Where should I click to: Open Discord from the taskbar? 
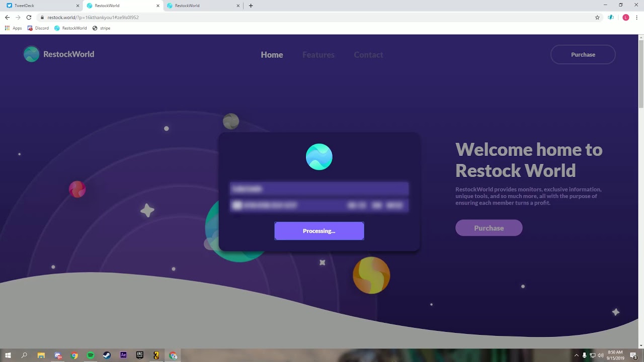pyautogui.click(x=58, y=355)
